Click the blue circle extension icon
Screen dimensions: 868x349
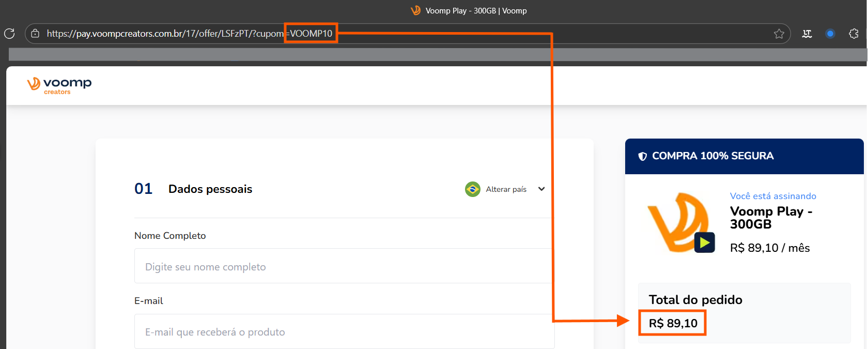point(830,34)
